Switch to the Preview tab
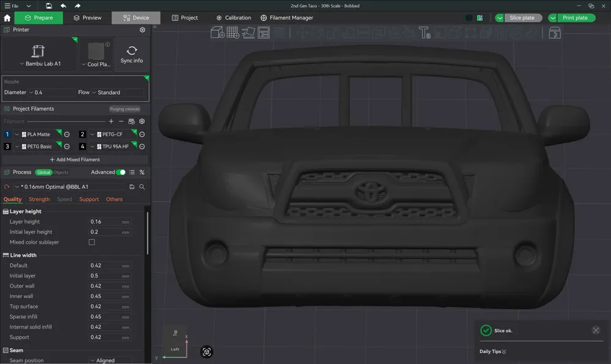The image size is (611, 364). [x=87, y=18]
